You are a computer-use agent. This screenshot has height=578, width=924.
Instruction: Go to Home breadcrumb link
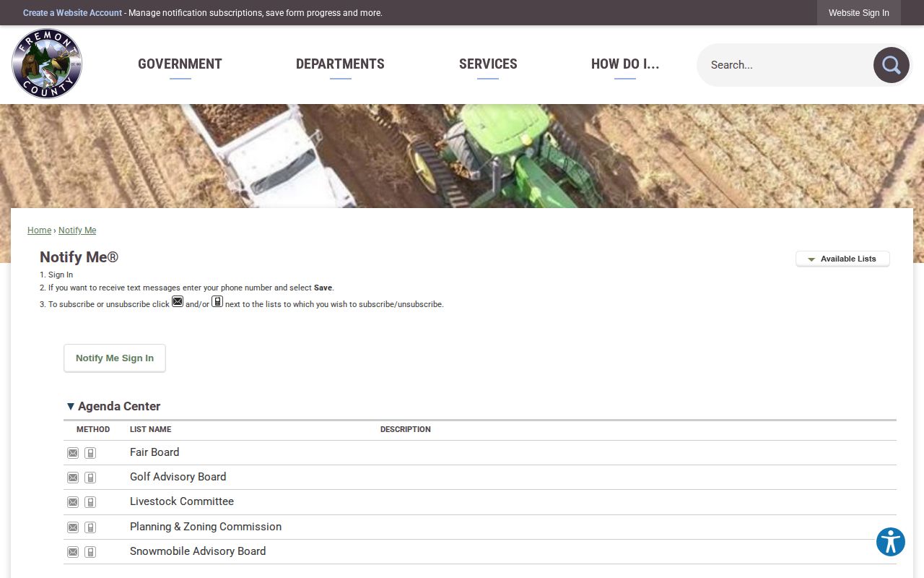[x=39, y=230]
